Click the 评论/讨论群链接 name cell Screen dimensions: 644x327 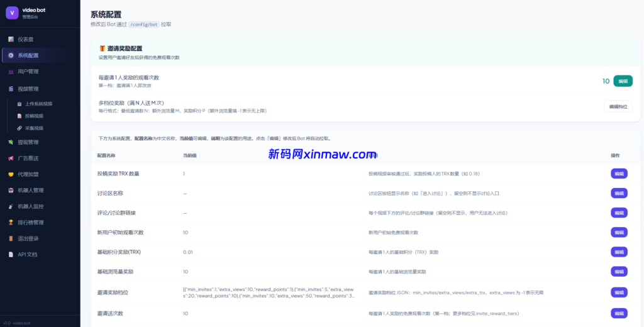coord(116,213)
